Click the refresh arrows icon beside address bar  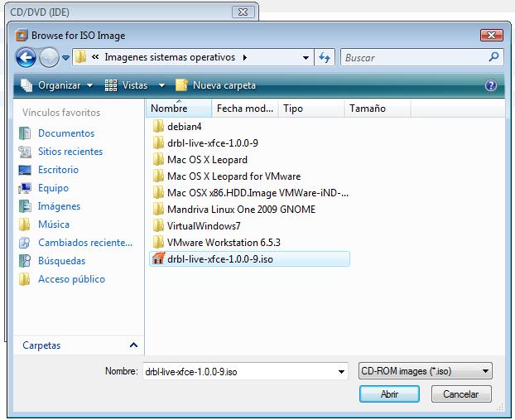pyautogui.click(x=325, y=57)
